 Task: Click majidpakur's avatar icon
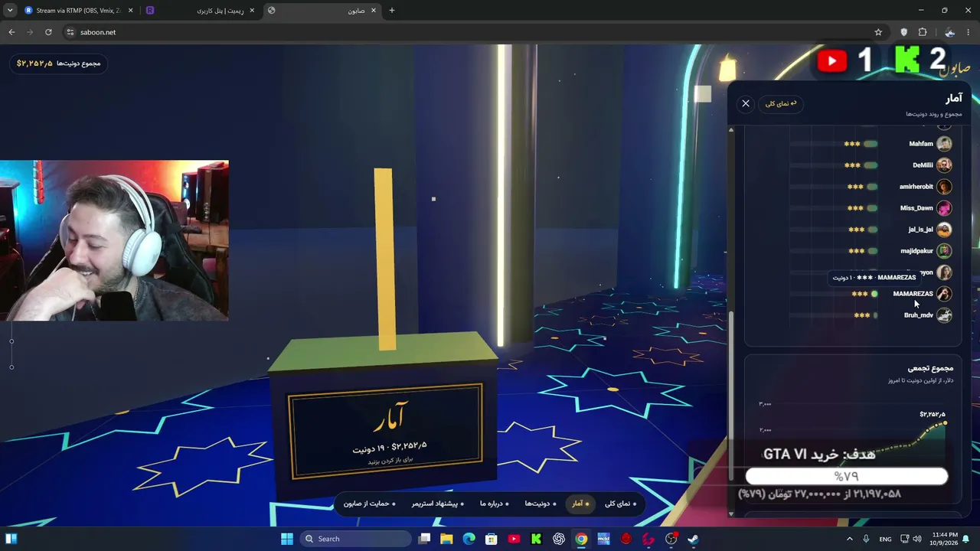944,251
